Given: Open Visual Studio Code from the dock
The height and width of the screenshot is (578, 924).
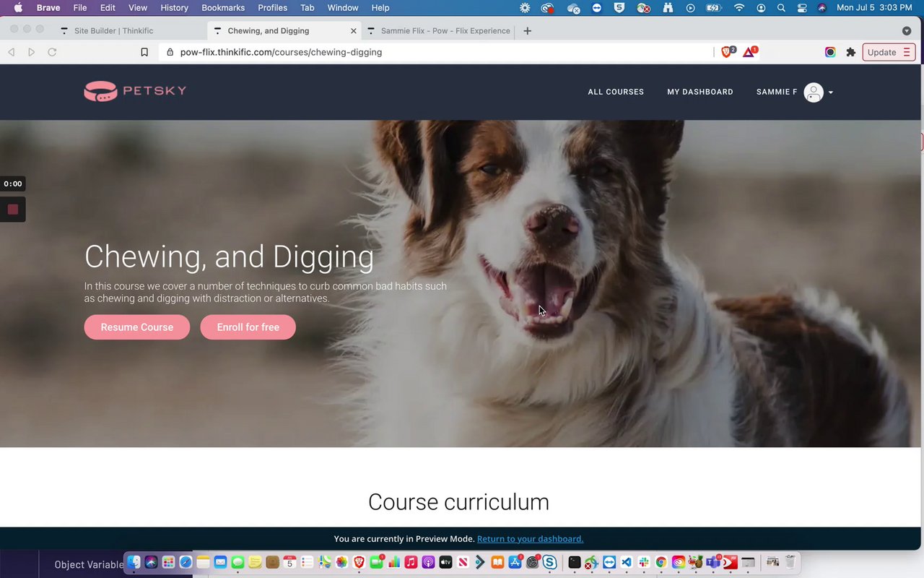Looking at the screenshot, I should coord(627,562).
